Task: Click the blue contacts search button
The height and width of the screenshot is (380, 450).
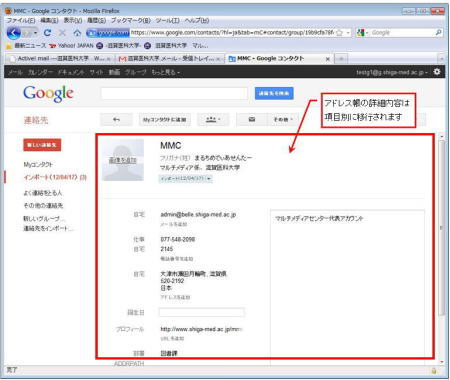Action: click(274, 93)
